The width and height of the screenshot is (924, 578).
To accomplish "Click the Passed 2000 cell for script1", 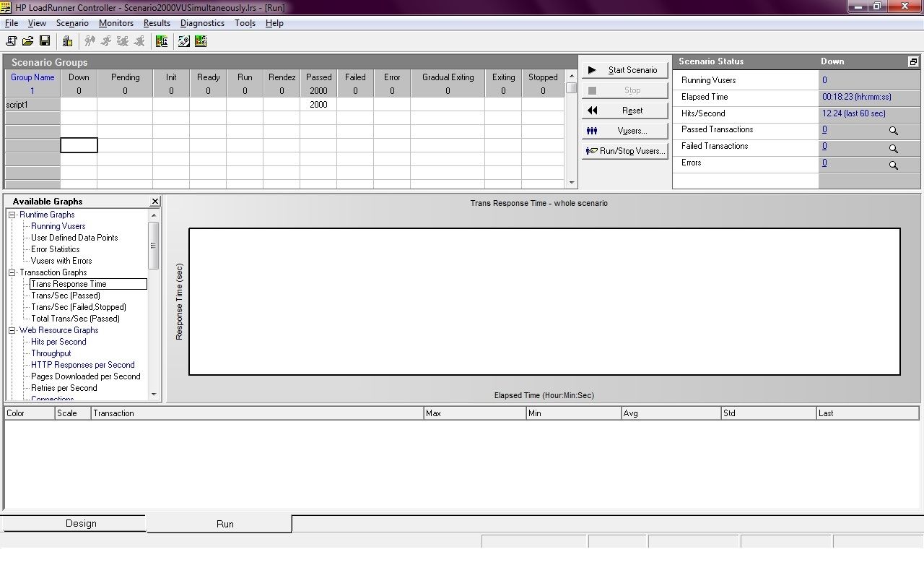I will click(x=318, y=105).
